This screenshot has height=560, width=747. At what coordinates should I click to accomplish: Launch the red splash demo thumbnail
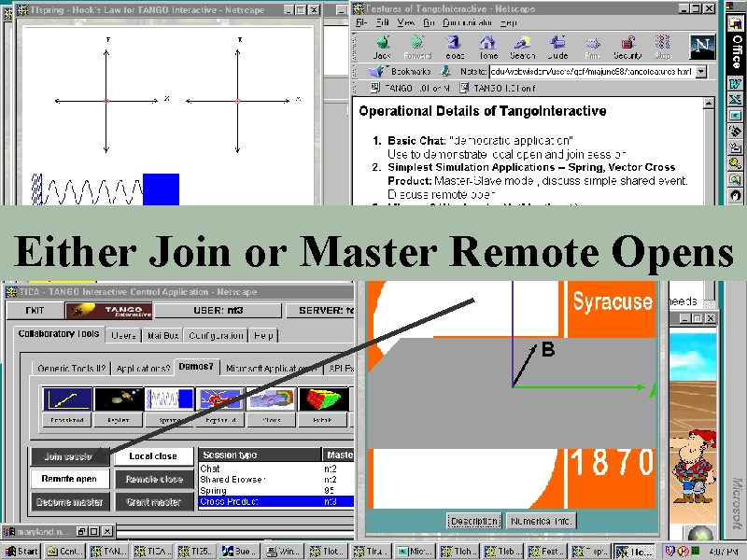coord(220,399)
